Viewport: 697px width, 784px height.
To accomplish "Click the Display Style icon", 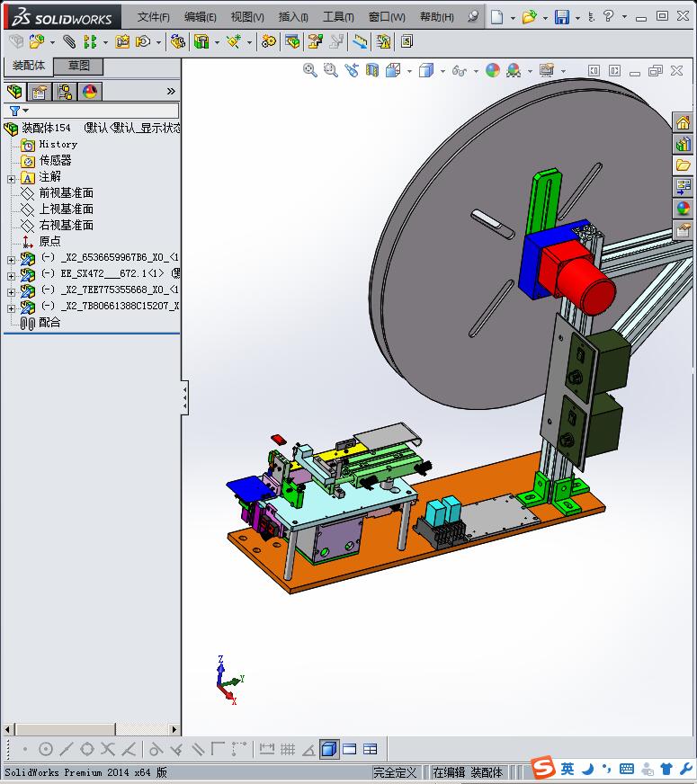I will tap(426, 70).
